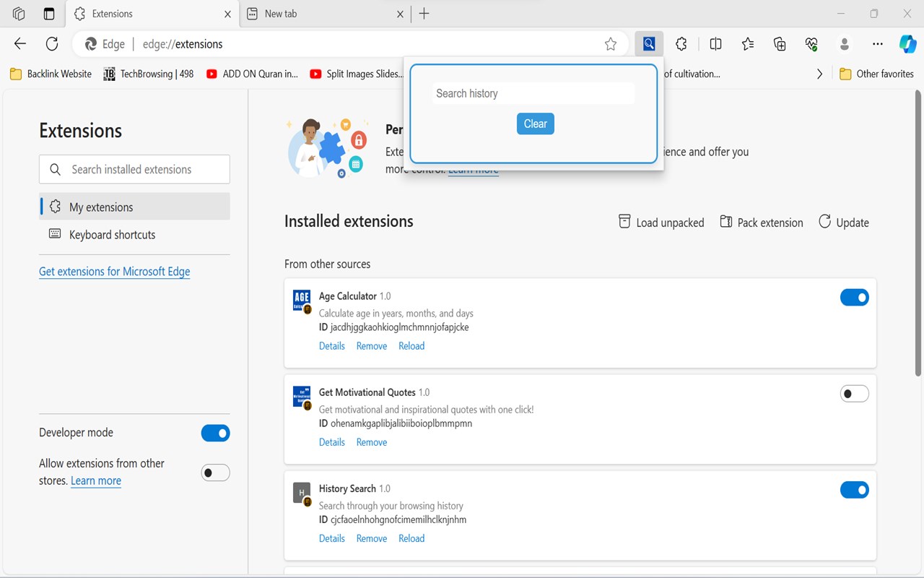Open ADD ON Quran in... bookmark
The width and height of the screenshot is (924, 578).
click(x=252, y=74)
